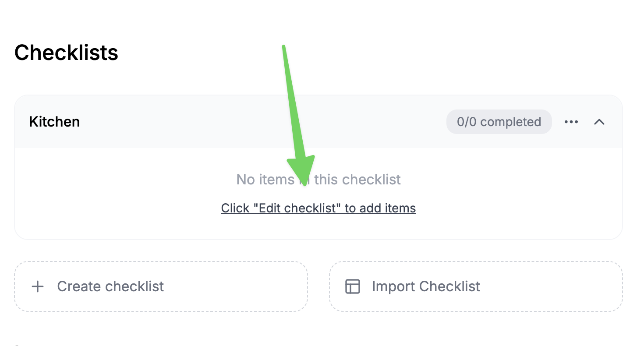Click the "0/0 completed" progress badge
The width and height of the screenshot is (644, 346).
[x=499, y=122]
